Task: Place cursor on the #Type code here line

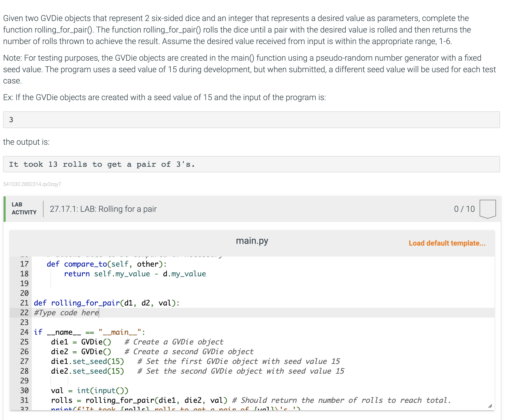Action: pyautogui.click(x=67, y=313)
